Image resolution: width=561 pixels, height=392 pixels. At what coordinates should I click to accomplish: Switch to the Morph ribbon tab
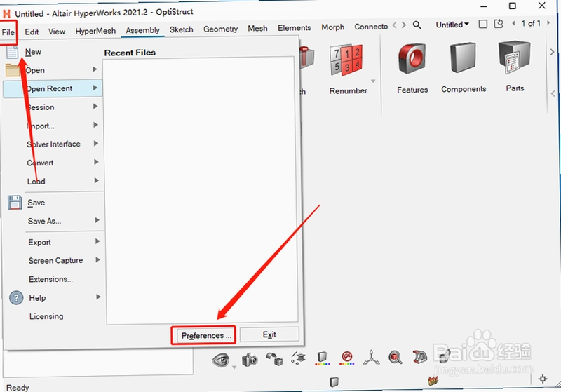coord(332,27)
